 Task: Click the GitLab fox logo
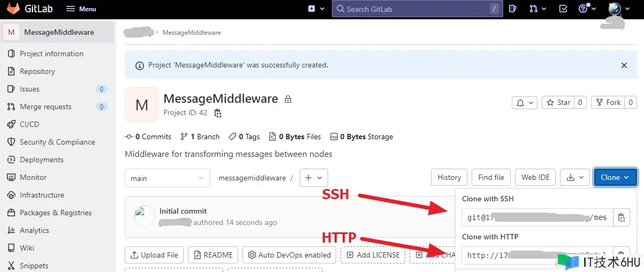click(13, 9)
